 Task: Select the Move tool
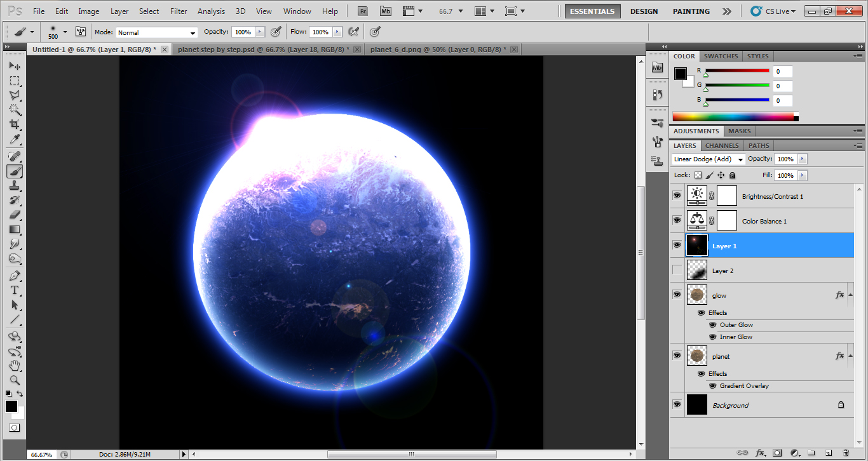tap(14, 65)
